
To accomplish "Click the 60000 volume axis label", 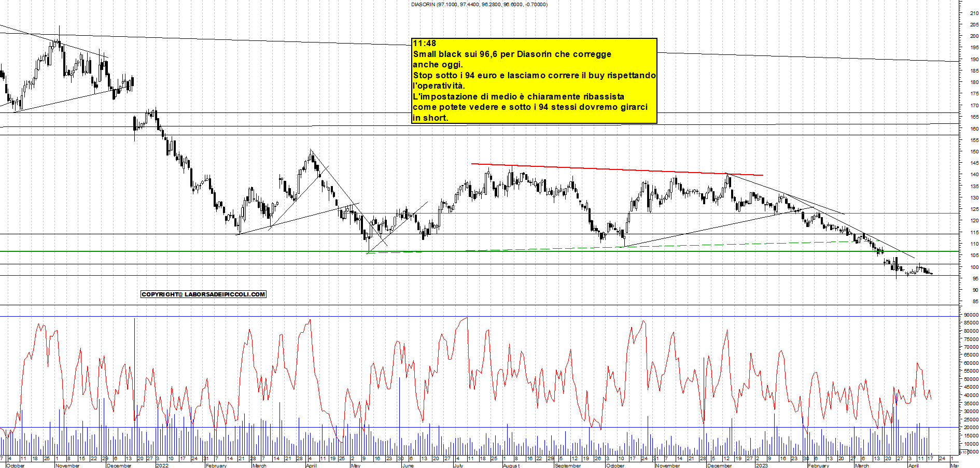I will pyautogui.click(x=971, y=363).
